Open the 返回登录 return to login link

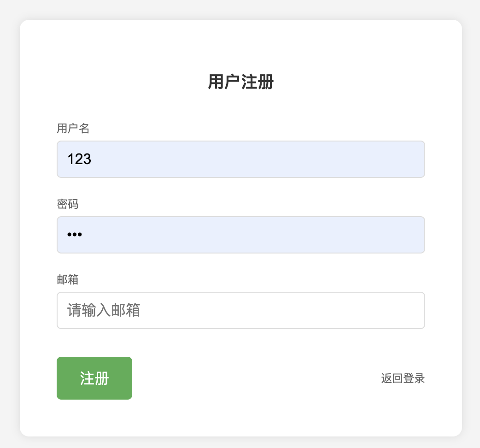403,378
